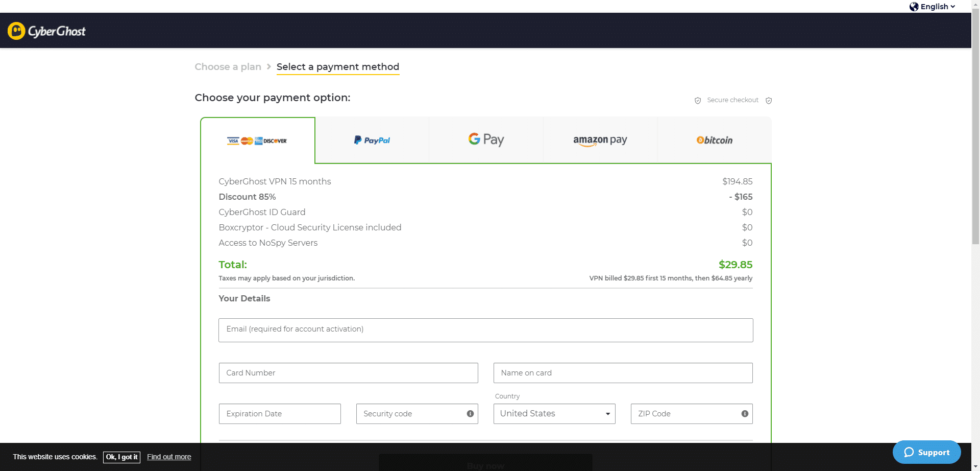This screenshot has height=471, width=980.
Task: Click the Secure checkout label
Action: (732, 100)
